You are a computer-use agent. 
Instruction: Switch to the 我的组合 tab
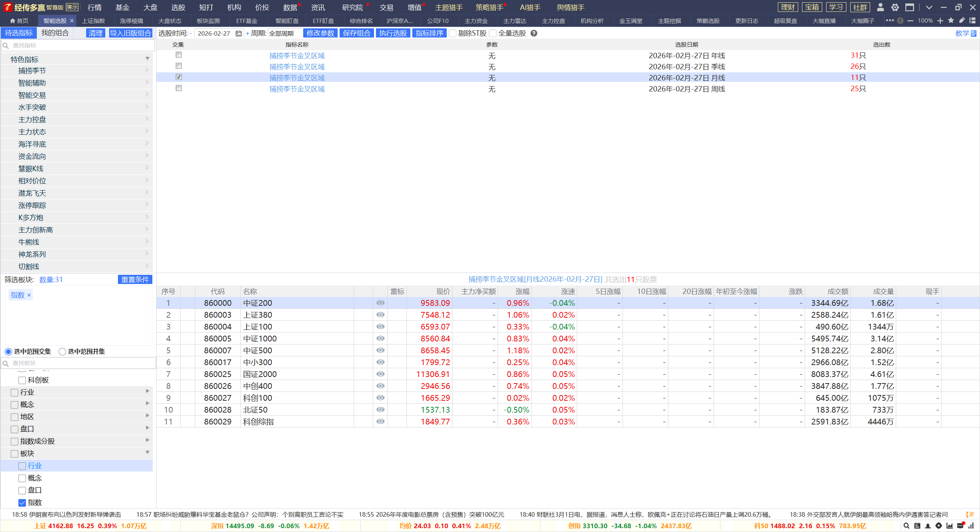pos(55,33)
